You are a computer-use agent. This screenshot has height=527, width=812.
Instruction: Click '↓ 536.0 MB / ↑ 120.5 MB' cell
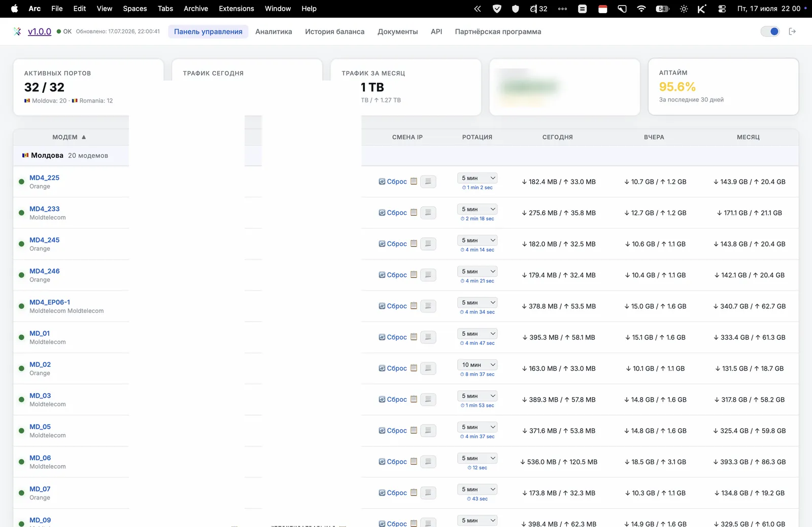tap(559, 462)
